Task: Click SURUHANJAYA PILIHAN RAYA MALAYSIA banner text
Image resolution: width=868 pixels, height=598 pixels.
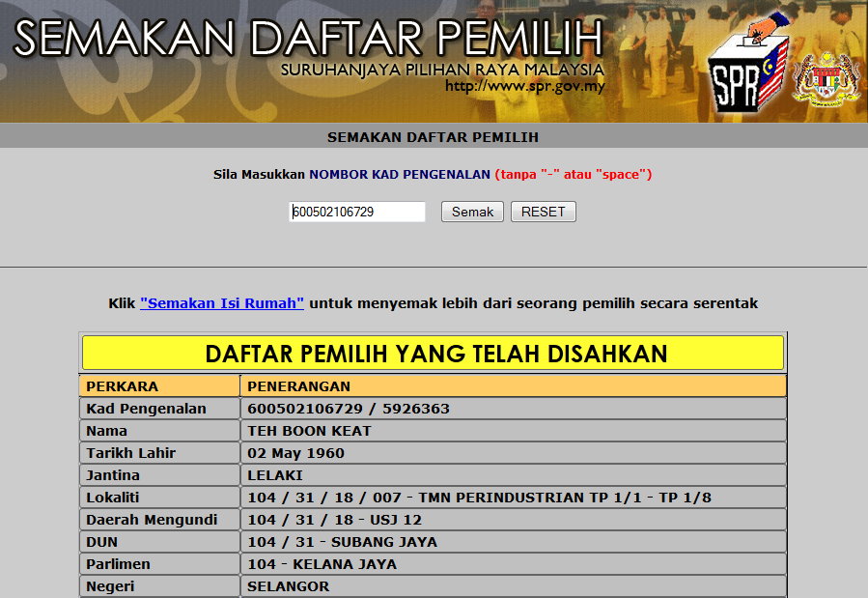Action: 442,70
